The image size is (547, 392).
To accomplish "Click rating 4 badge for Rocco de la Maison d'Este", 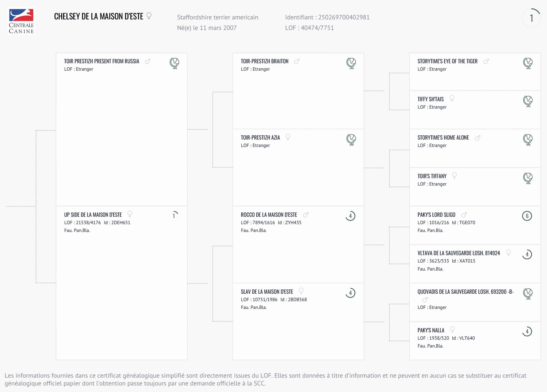I will point(350,216).
